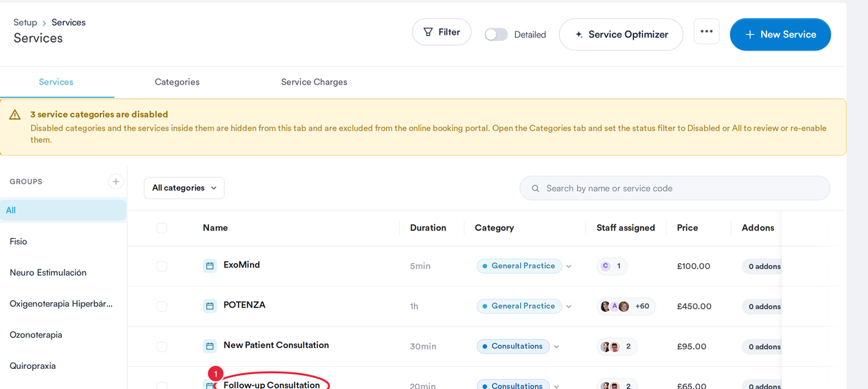Click the calendar icon beside ExoMind
Screen dimensions: 868x389
[x=210, y=265]
